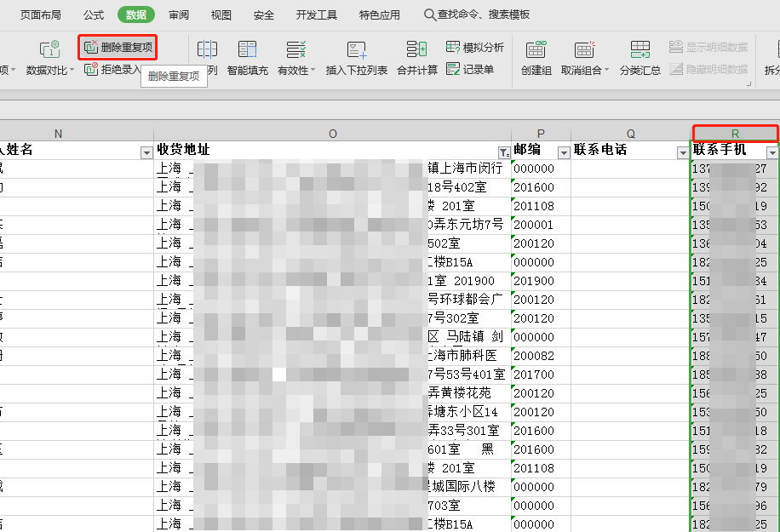Screen dimensions: 780x532
Task: Select the column R header
Action: pyautogui.click(x=735, y=133)
